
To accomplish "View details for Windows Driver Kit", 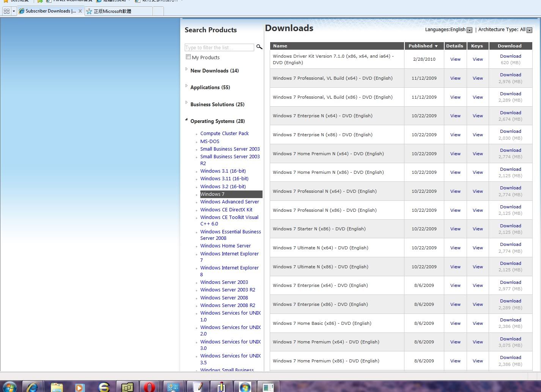I will (x=455, y=59).
